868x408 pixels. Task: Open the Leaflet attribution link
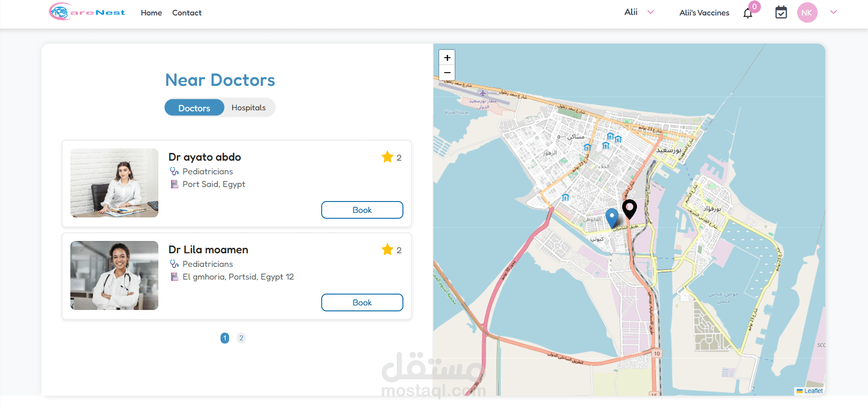coord(813,391)
